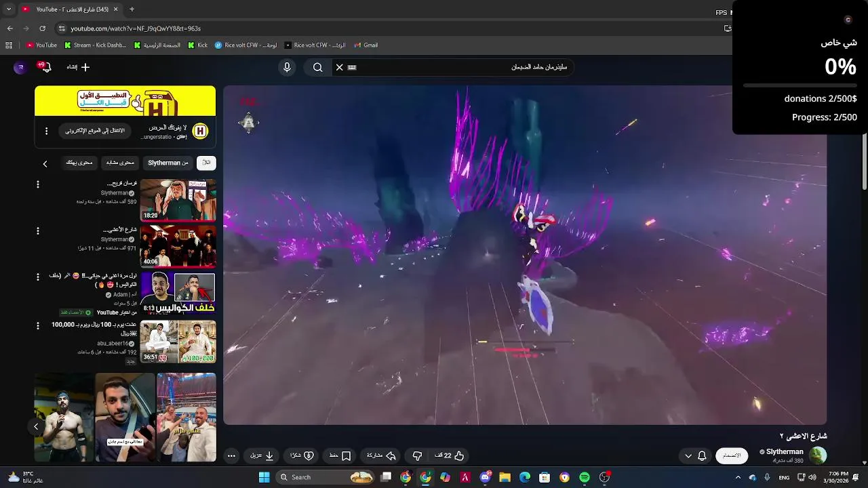Save the video to playlist (حفظ)
Image resolution: width=868 pixels, height=488 pixels.
coord(340,455)
